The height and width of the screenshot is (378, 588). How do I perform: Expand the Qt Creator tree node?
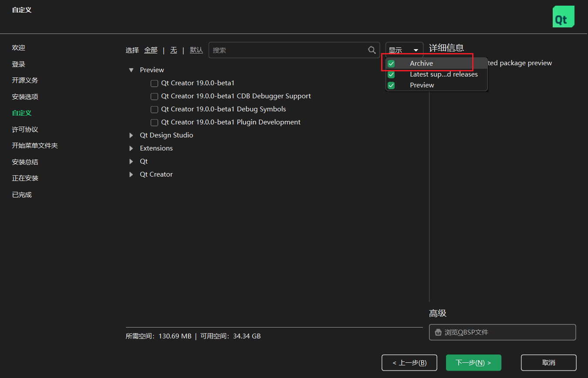pyautogui.click(x=131, y=174)
